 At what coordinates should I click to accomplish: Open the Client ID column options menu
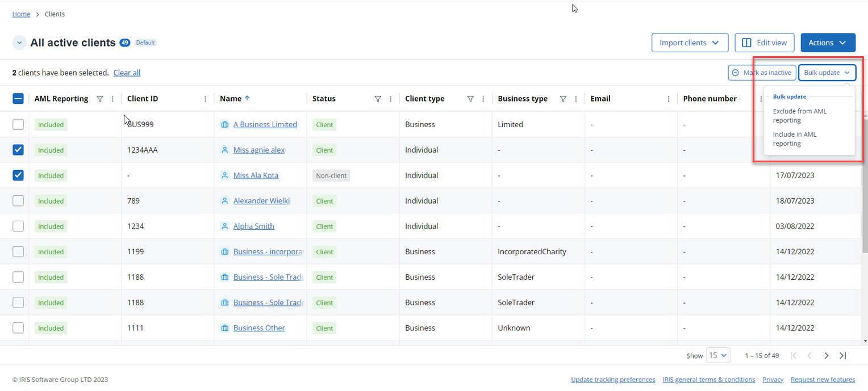click(x=205, y=99)
